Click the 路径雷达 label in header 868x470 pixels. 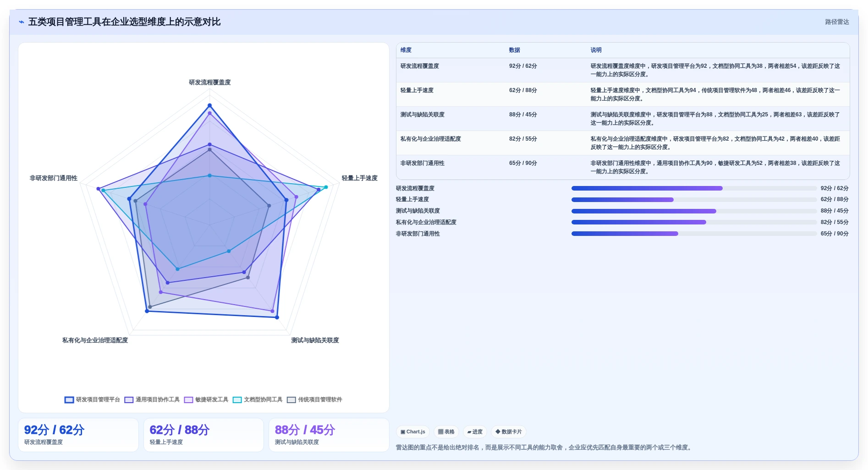pyautogui.click(x=837, y=22)
